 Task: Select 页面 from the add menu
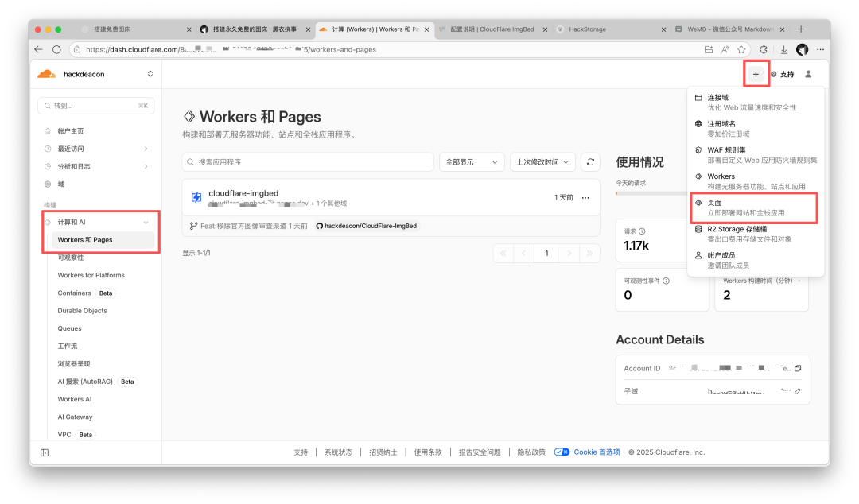click(x=756, y=207)
